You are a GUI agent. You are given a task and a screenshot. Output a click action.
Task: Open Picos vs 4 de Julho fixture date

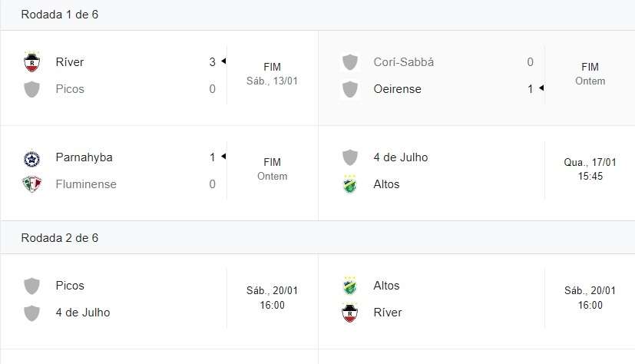(x=272, y=291)
